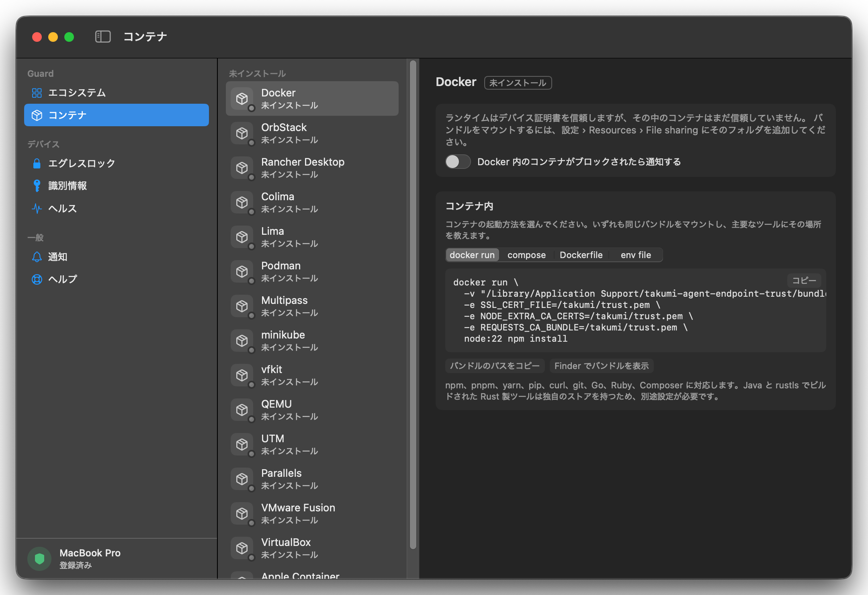Image resolution: width=868 pixels, height=595 pixels.
Task: Select VMware Fusion in the list
Action: pos(312,513)
